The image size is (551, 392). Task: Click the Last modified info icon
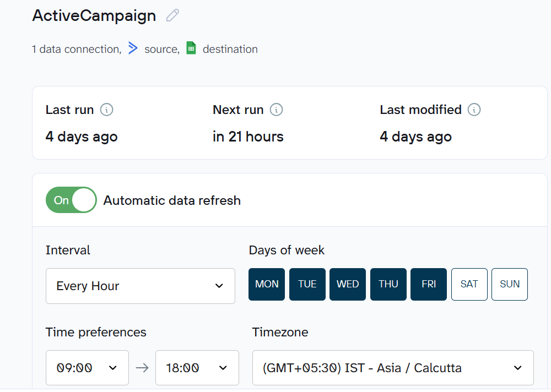474,110
